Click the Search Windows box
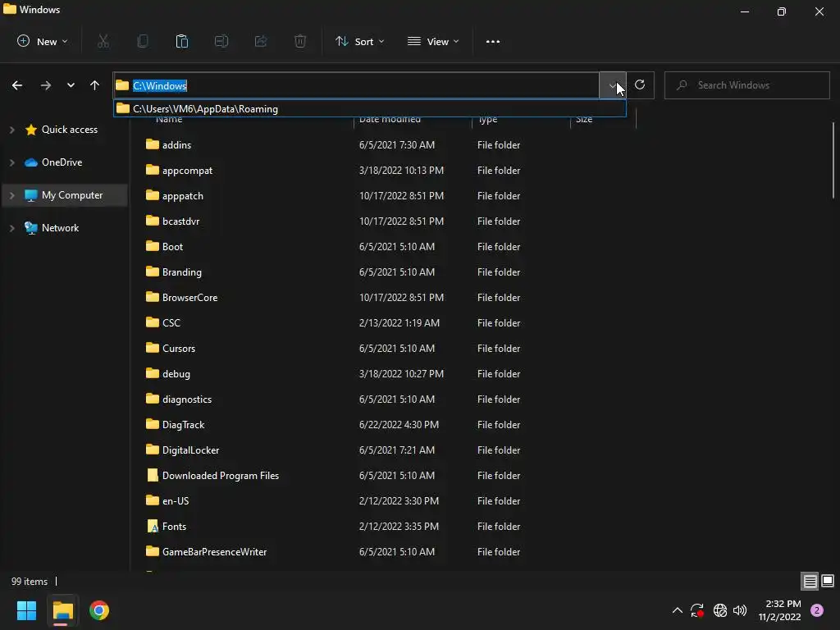 point(746,85)
